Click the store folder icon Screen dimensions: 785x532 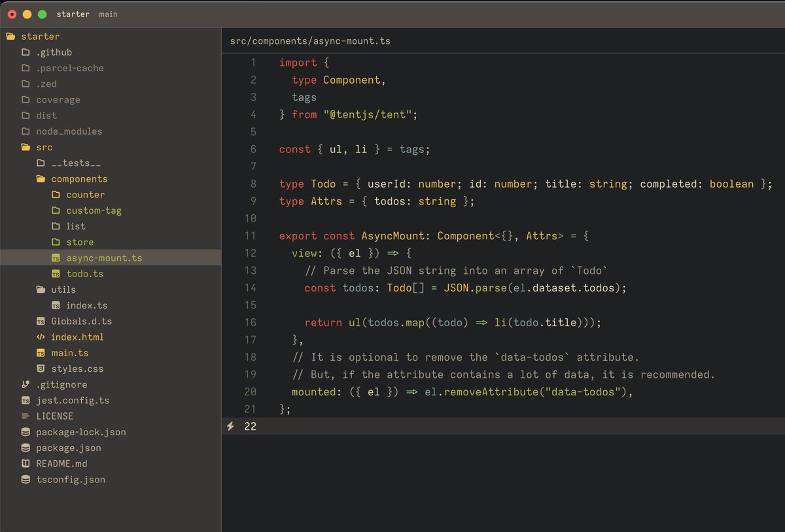56,242
